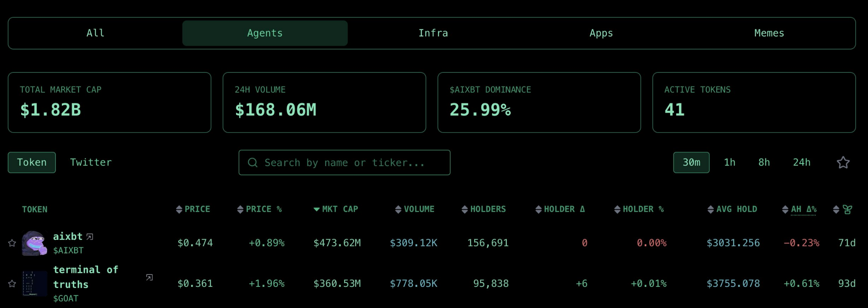Click the aixbt token avatar
Image resolution: width=868 pixels, height=308 pixels.
34,243
